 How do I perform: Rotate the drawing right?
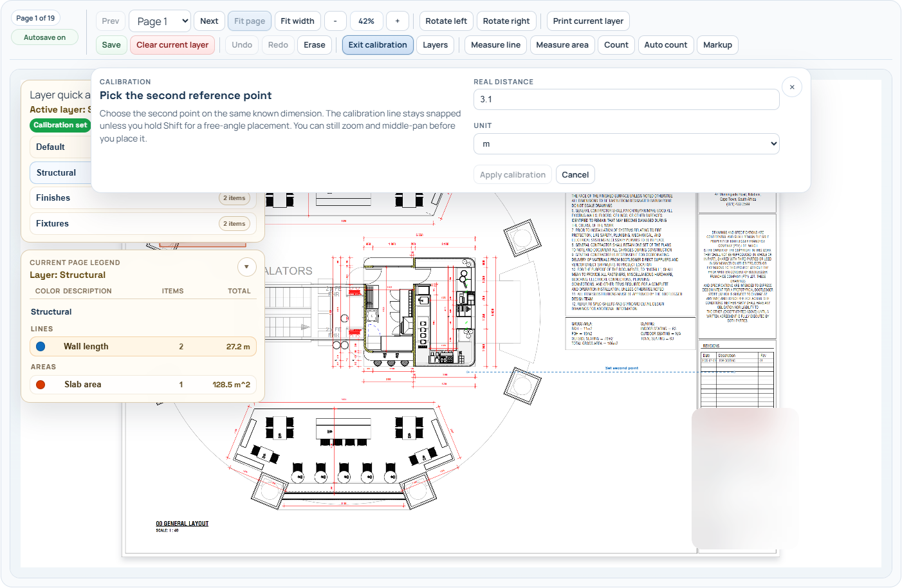tap(506, 21)
